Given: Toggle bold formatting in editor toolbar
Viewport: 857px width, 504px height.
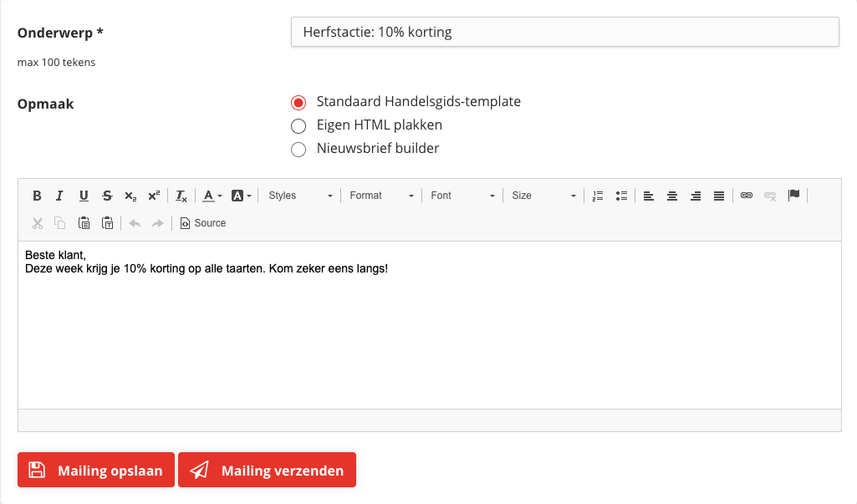Looking at the screenshot, I should (x=37, y=196).
